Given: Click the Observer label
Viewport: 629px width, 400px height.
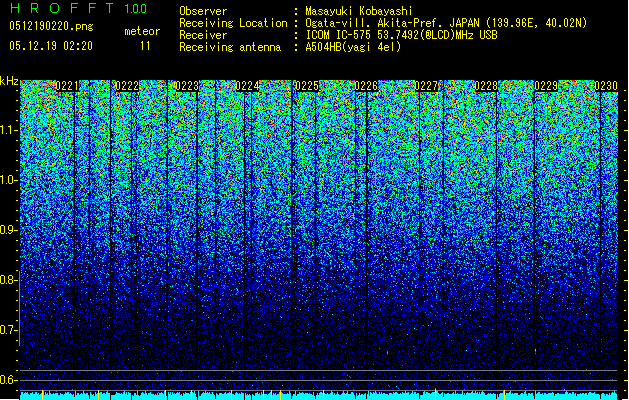Looking at the screenshot, I should click(x=203, y=11).
